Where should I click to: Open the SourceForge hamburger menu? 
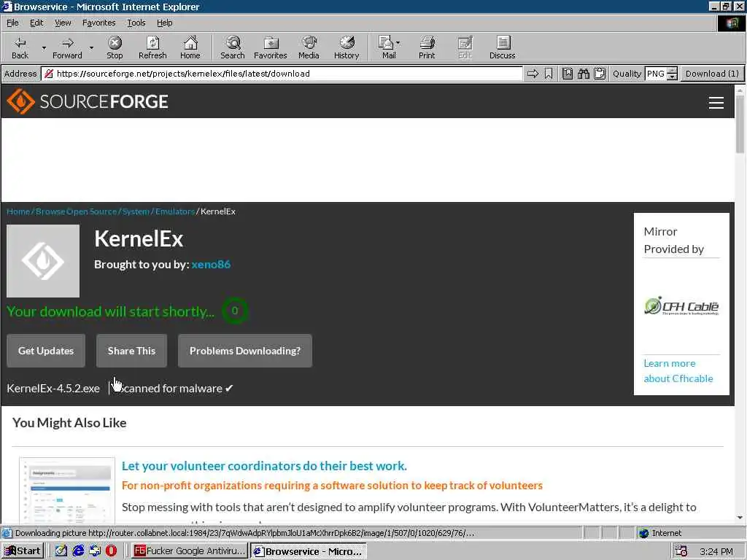point(716,102)
